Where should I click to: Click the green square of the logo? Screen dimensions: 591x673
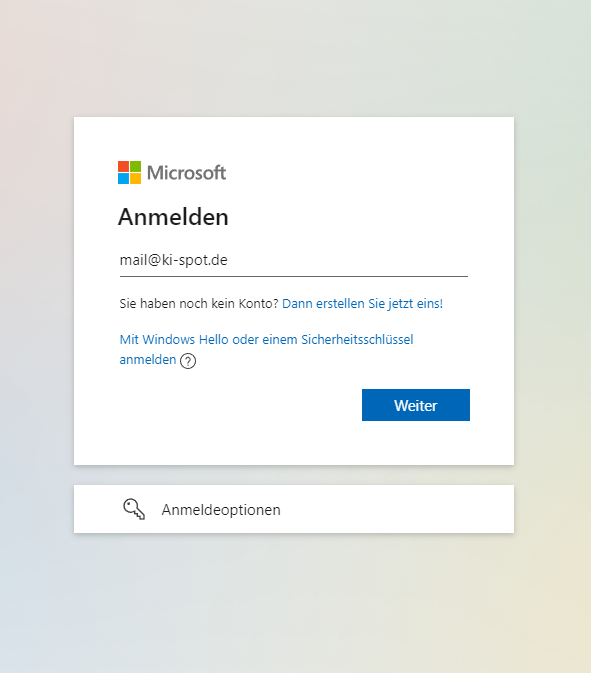click(135, 167)
